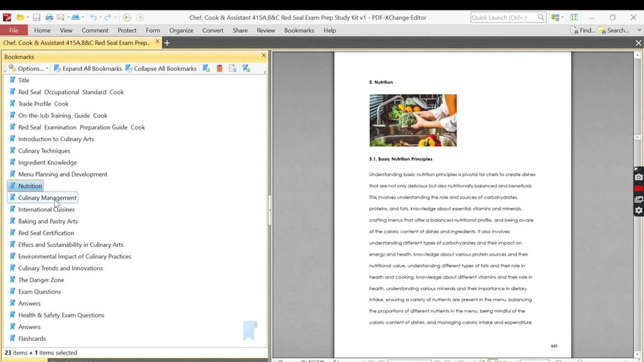
Task: Open the bookmark Options... dropdown
Action: click(28, 68)
